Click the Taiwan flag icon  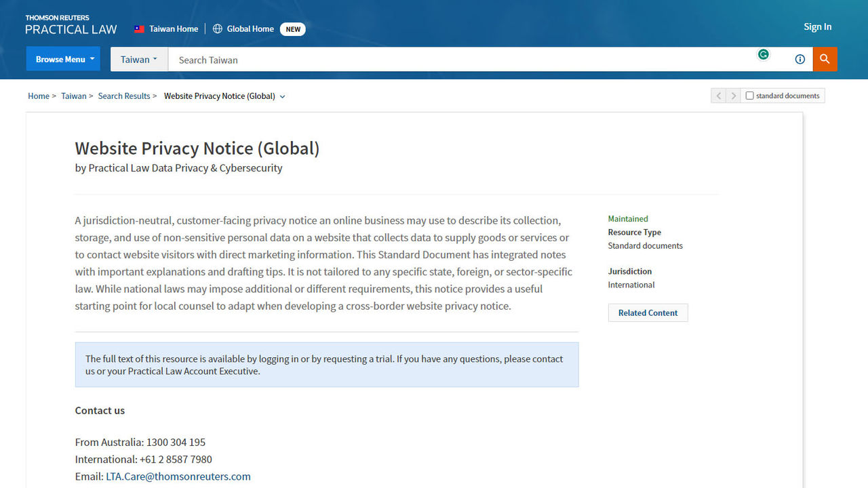tap(140, 29)
